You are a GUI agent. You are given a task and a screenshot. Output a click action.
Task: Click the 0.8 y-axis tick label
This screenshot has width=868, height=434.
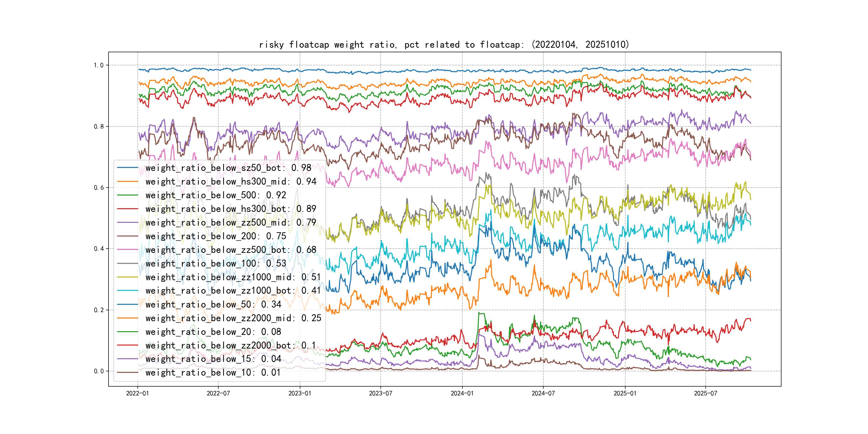point(99,127)
